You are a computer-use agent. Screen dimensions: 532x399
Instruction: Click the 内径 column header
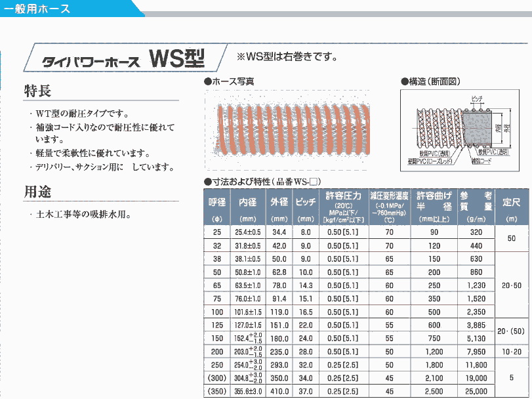(x=248, y=207)
